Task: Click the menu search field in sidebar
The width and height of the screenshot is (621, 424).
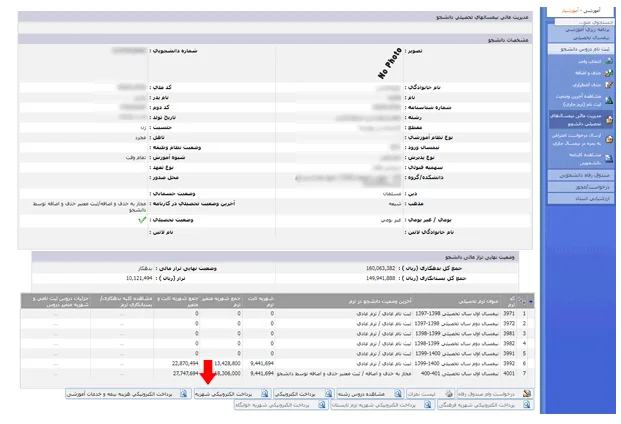Action: pyautogui.click(x=583, y=22)
